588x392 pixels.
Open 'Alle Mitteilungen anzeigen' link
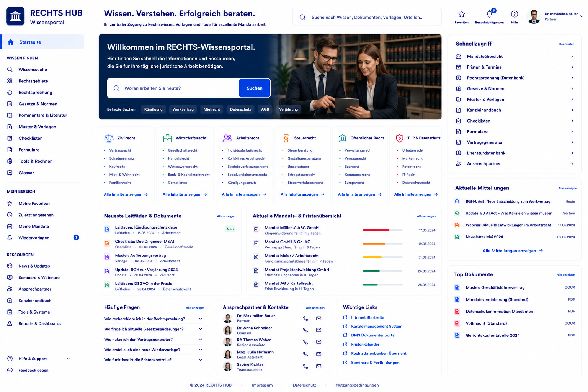pyautogui.click(x=513, y=251)
